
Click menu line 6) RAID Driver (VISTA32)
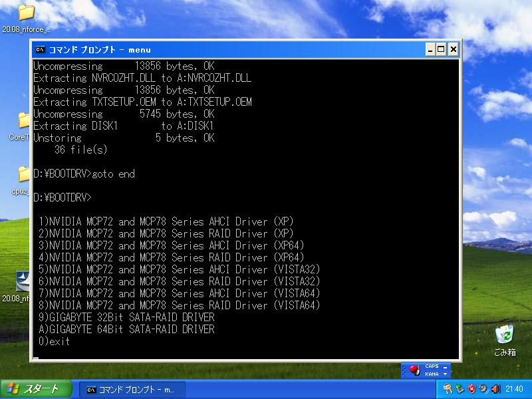(179, 281)
